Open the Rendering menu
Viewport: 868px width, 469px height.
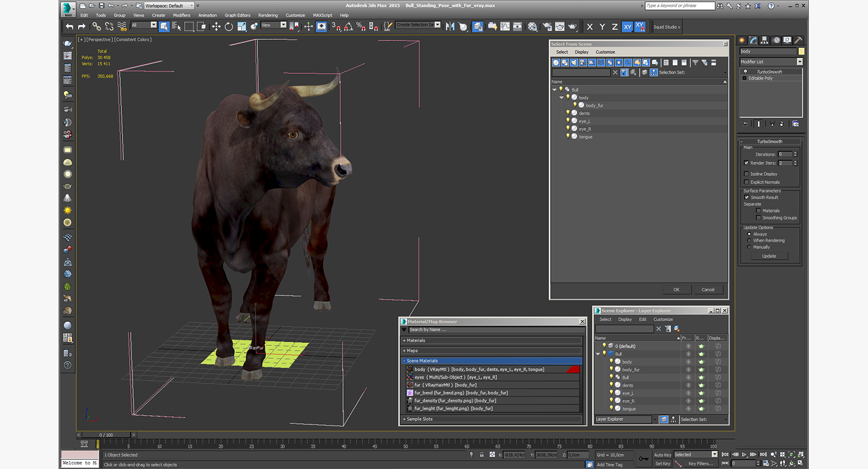click(x=268, y=15)
